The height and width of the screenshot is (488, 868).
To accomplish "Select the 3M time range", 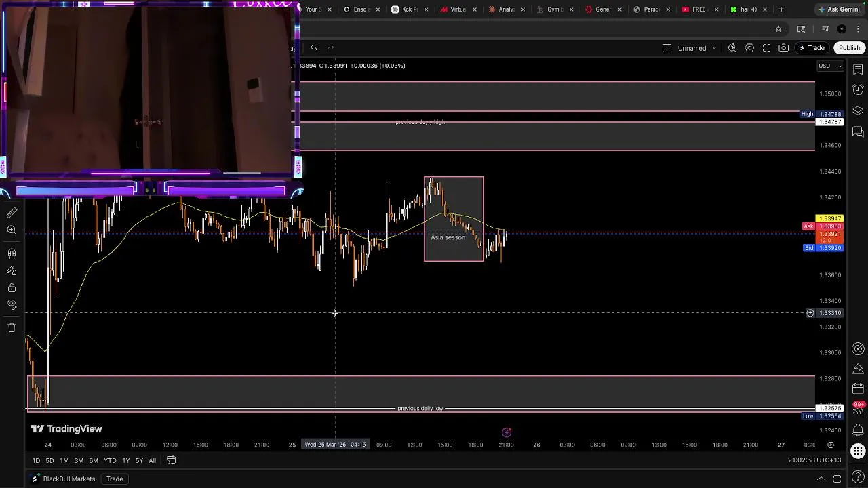I will [x=79, y=460].
